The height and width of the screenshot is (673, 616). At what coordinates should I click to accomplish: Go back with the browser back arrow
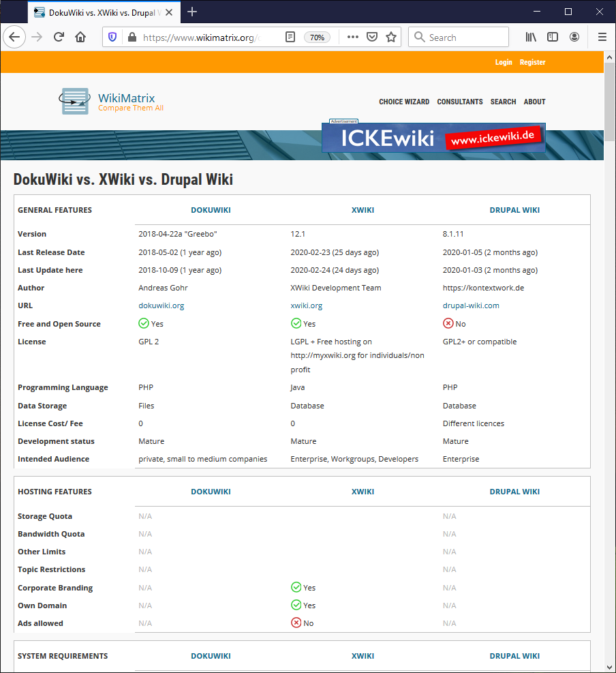(x=14, y=37)
